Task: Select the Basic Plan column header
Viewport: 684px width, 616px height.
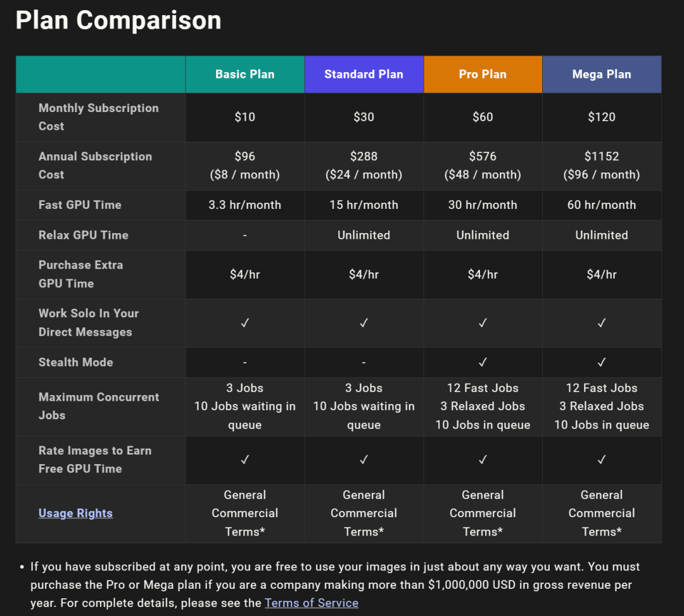Action: coord(244,74)
